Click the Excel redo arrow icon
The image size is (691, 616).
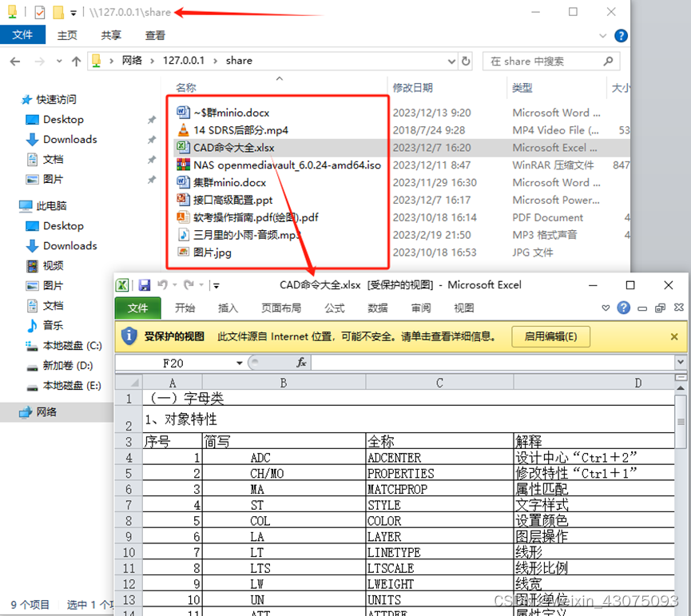tap(189, 285)
